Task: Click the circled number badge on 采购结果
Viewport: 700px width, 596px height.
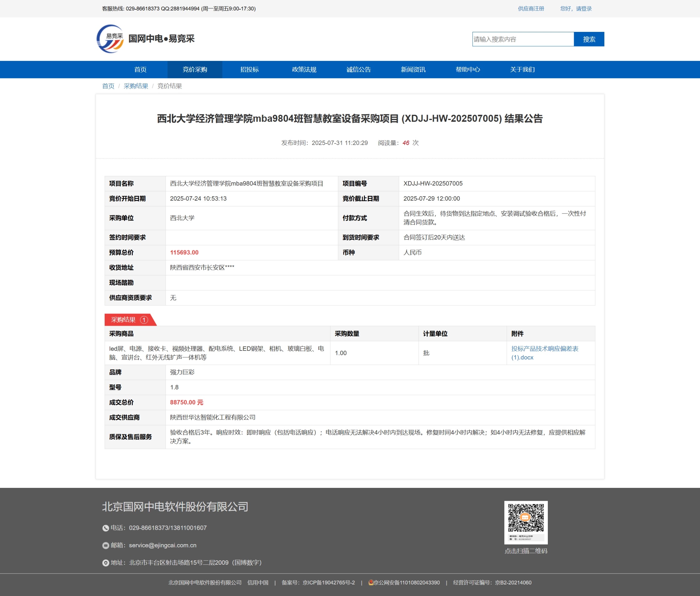Action: [x=144, y=320]
